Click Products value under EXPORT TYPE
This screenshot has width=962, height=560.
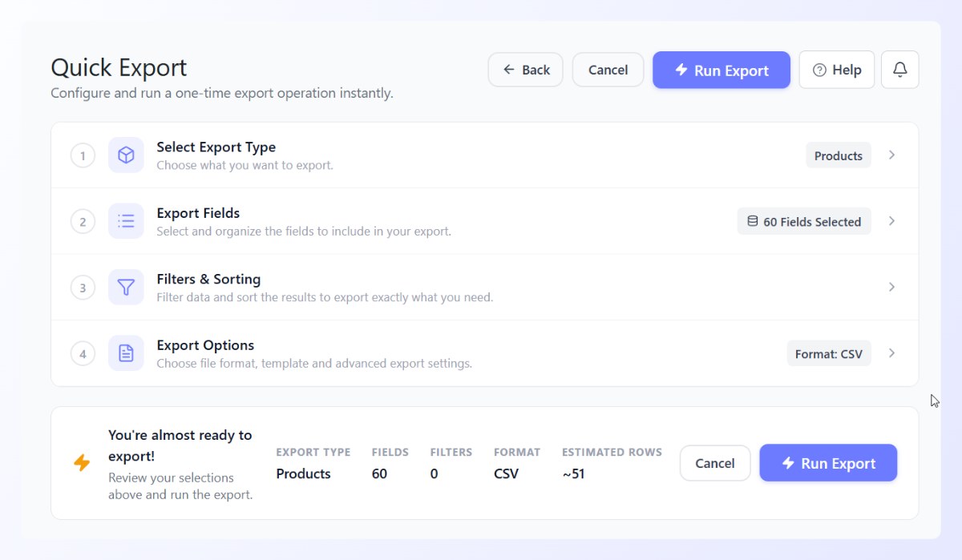click(x=303, y=473)
